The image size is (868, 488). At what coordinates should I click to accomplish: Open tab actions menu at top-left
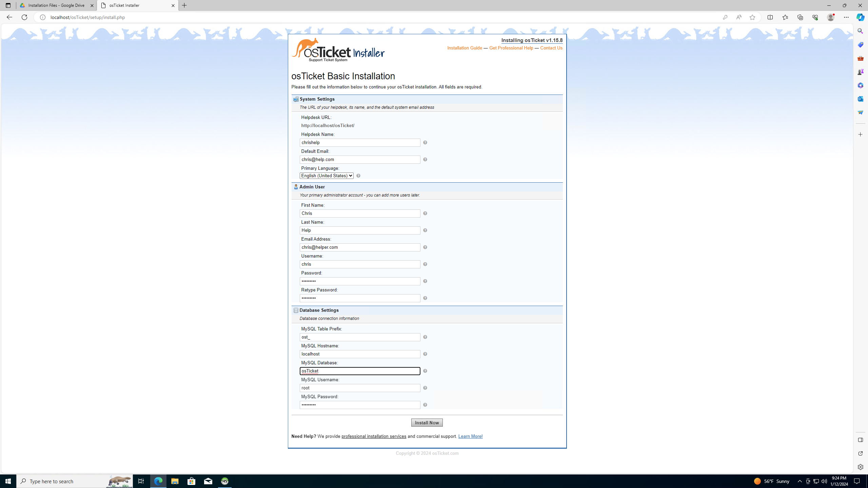8,5
